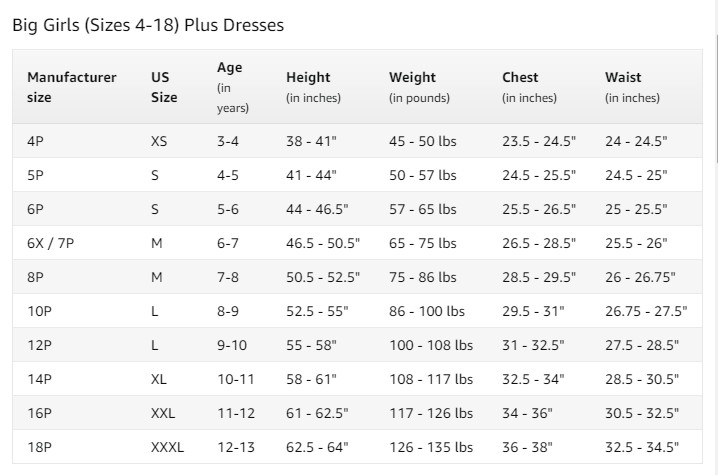The image size is (718, 475).
Task: Click the Manufacturer size column header
Action: coord(71,87)
